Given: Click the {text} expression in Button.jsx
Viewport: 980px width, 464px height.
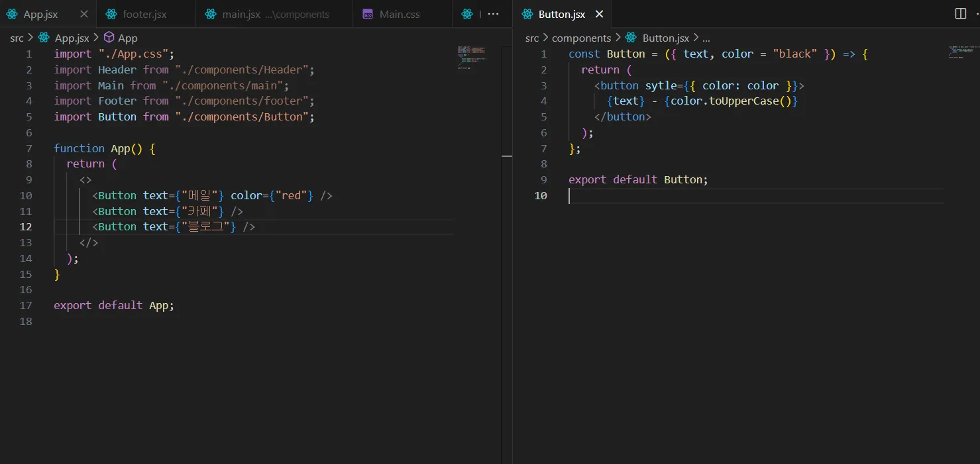Looking at the screenshot, I should coord(626,101).
